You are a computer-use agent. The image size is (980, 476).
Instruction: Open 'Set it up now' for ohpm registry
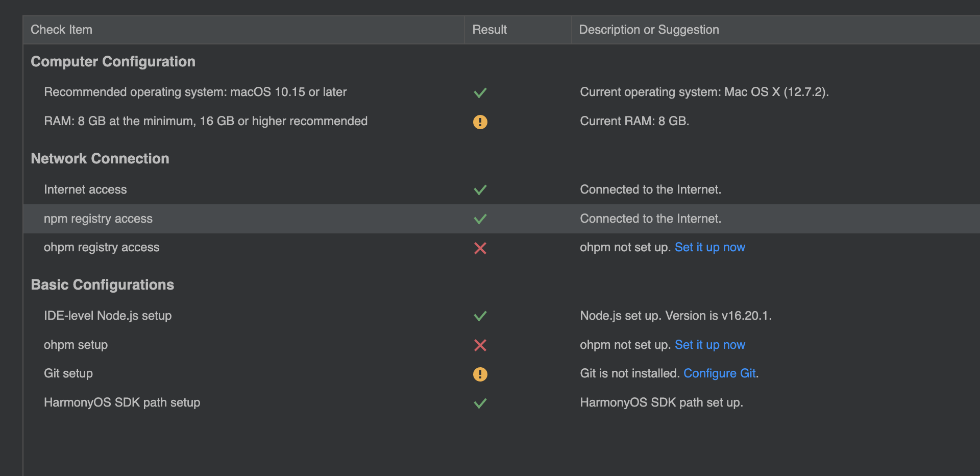(x=709, y=247)
